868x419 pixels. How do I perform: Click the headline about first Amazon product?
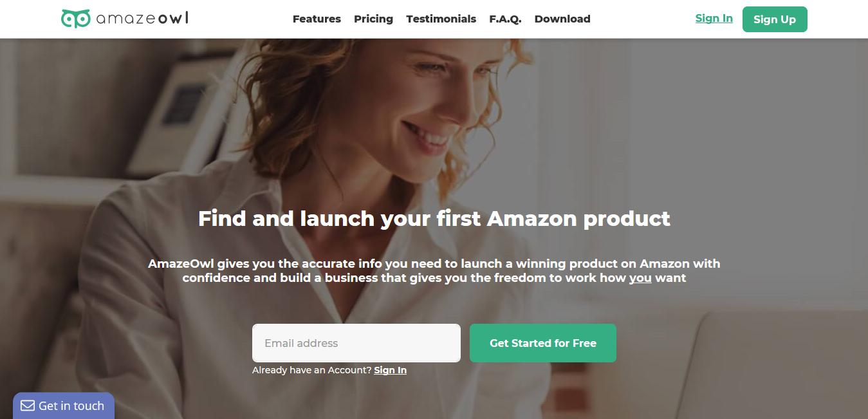434,218
